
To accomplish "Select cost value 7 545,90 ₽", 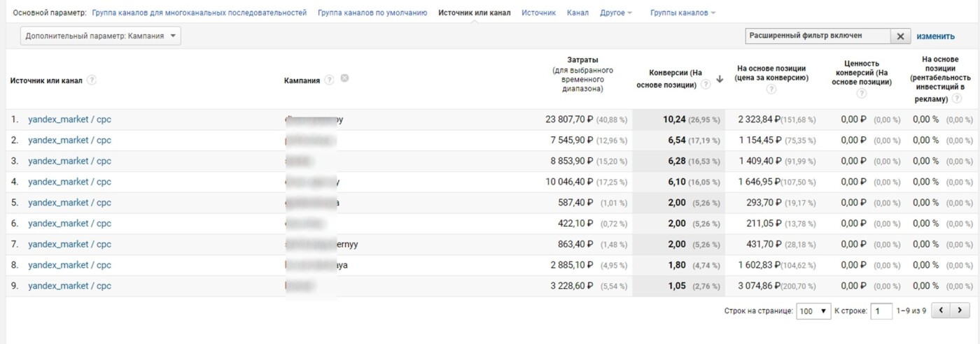I will point(572,141).
